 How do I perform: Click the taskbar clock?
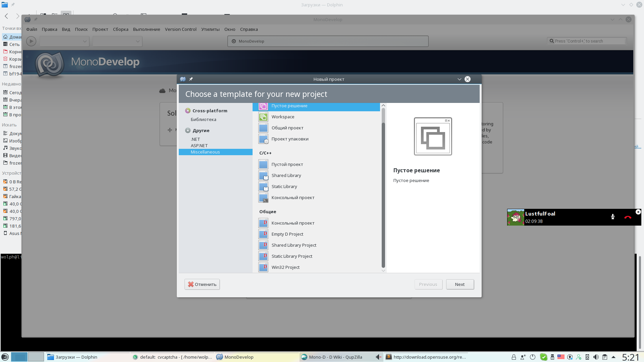[631, 357]
